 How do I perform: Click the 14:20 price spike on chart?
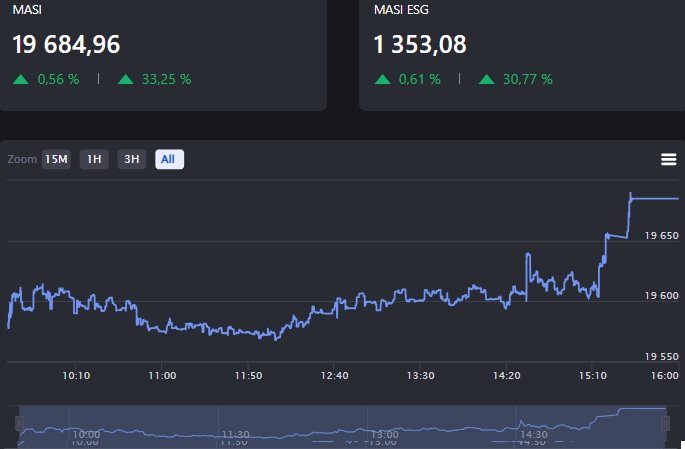click(527, 257)
